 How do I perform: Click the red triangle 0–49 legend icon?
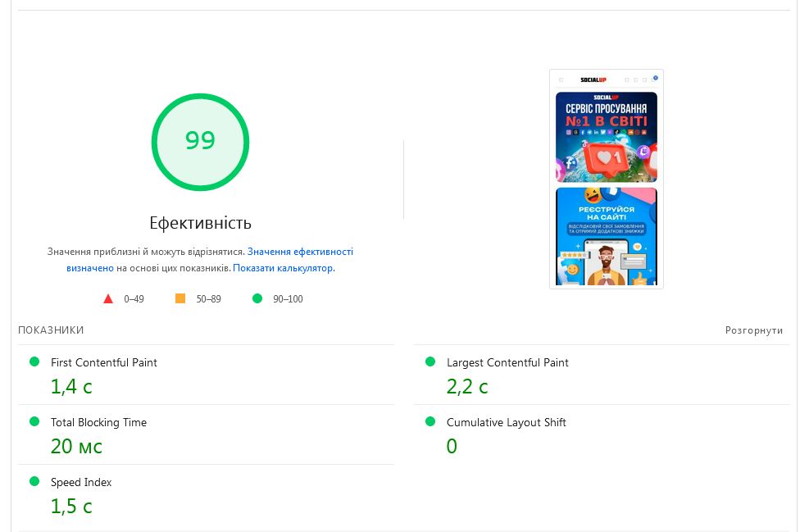(108, 299)
